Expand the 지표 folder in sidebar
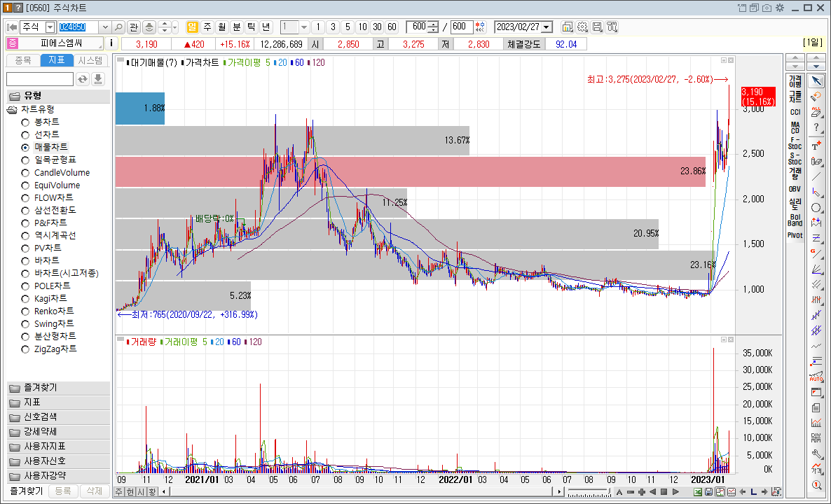 [58, 402]
